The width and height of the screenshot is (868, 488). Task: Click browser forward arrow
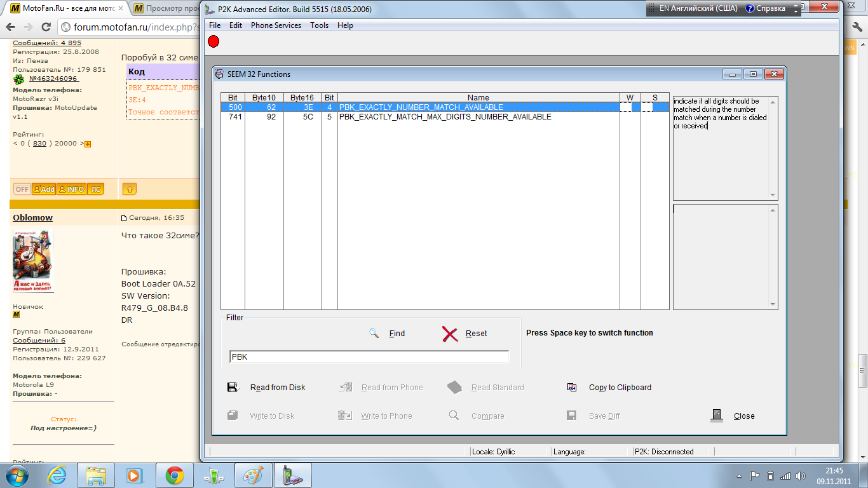28,27
